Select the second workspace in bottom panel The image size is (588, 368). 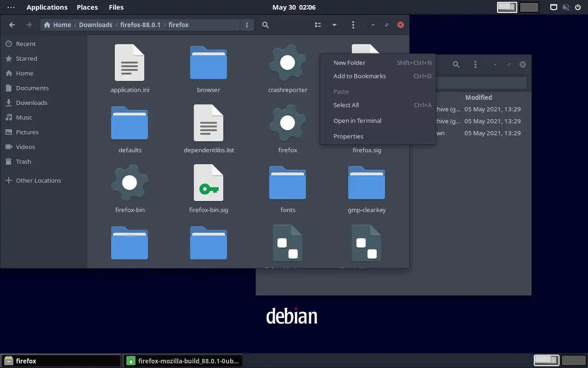coord(573,360)
